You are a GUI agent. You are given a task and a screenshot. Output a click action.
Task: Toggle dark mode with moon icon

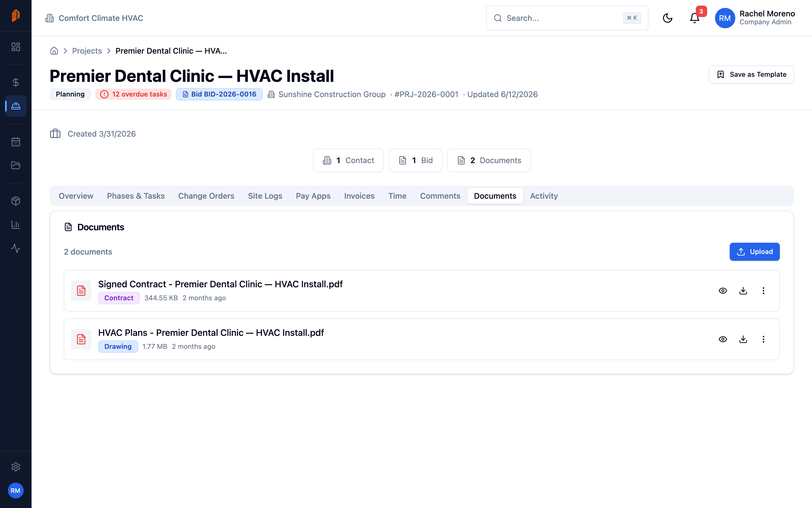coord(668,18)
